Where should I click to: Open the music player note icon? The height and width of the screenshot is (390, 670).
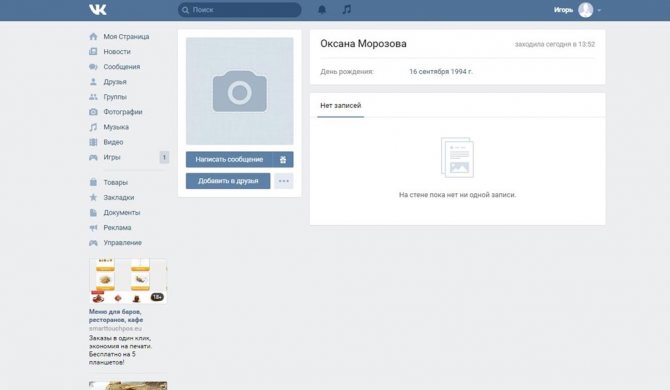(347, 9)
